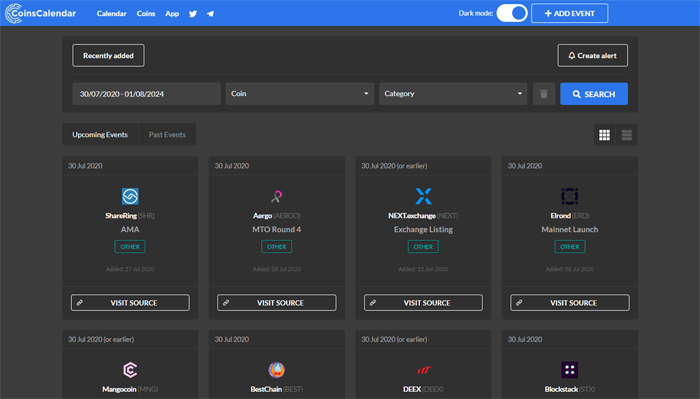Click the 'Exchange Listing' event title
This screenshot has height=399, width=700.
click(x=423, y=229)
